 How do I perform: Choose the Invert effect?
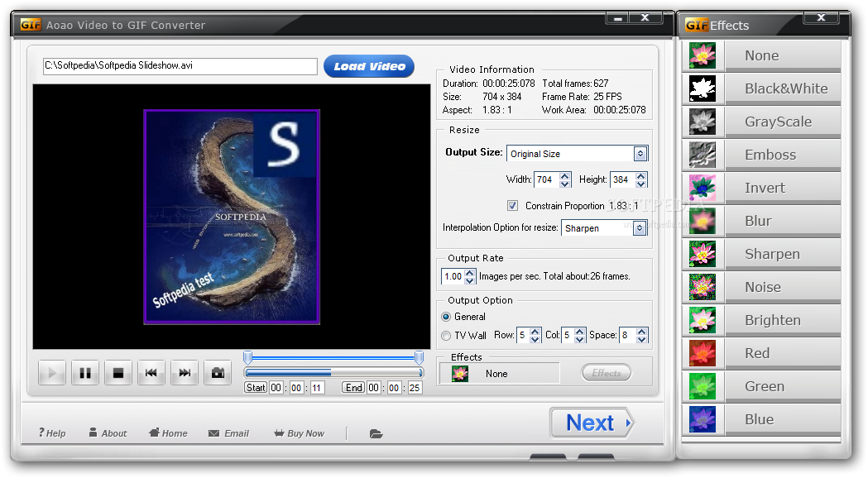point(783,188)
